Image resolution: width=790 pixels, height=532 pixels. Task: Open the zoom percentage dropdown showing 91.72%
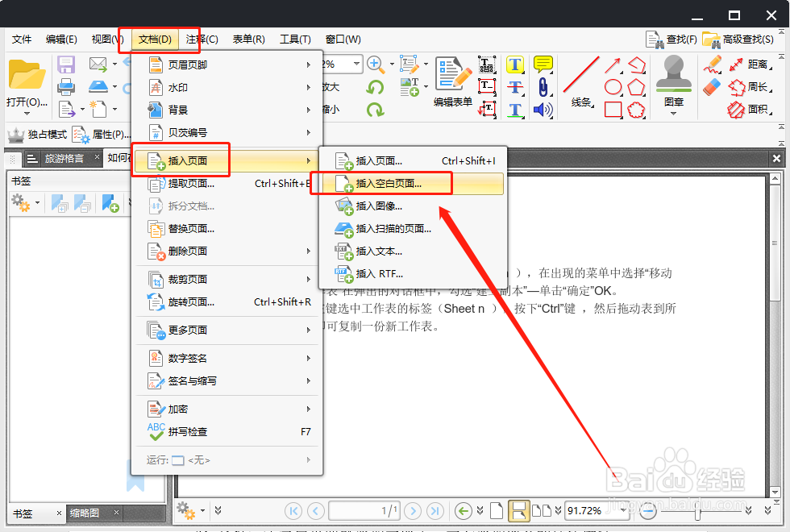coord(622,510)
